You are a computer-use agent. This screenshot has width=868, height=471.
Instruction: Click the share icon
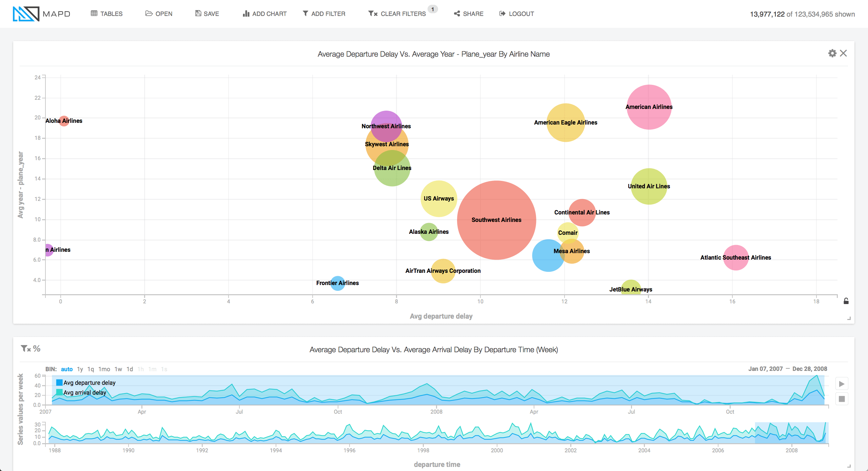click(x=457, y=14)
